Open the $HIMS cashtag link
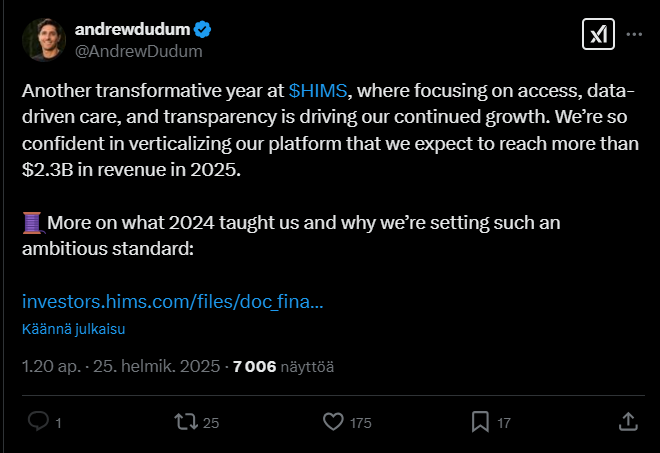This screenshot has height=453, width=660. pyautogui.click(x=318, y=91)
